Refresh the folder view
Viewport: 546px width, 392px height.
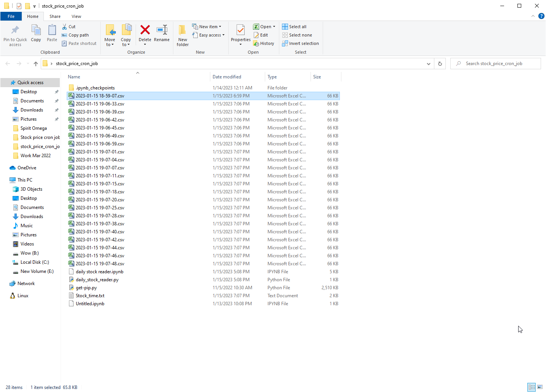[x=440, y=64]
